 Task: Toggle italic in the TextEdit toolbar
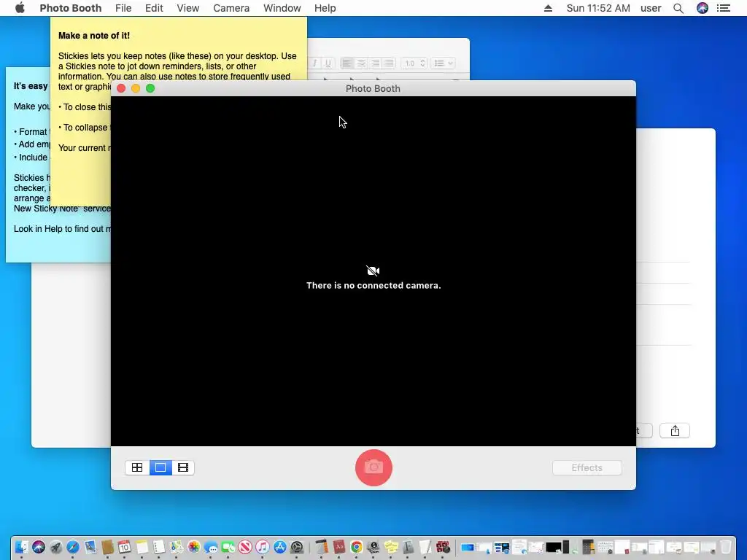point(315,63)
